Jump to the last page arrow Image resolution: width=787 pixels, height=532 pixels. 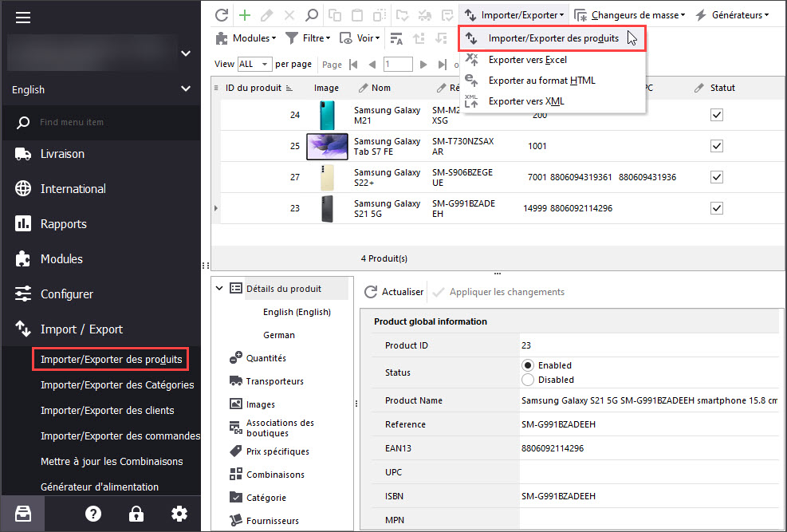(442, 65)
